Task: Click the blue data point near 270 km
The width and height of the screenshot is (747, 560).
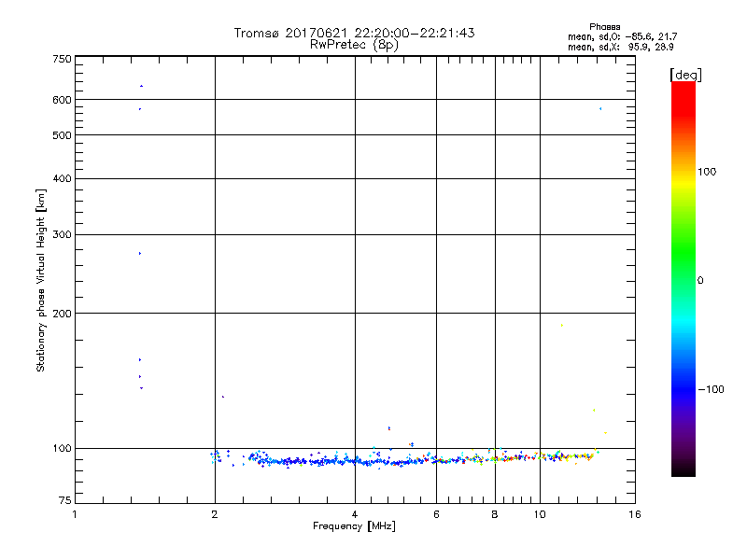Action: [x=140, y=253]
